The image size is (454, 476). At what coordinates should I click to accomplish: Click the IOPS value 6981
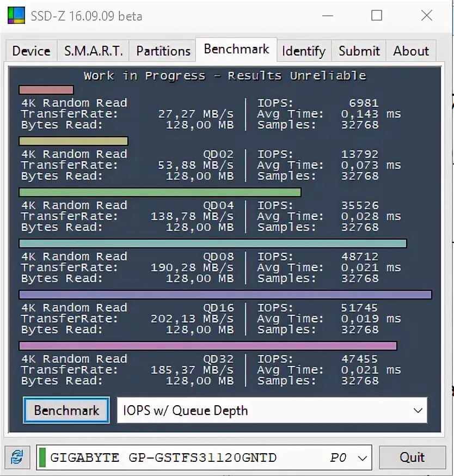[x=364, y=103]
